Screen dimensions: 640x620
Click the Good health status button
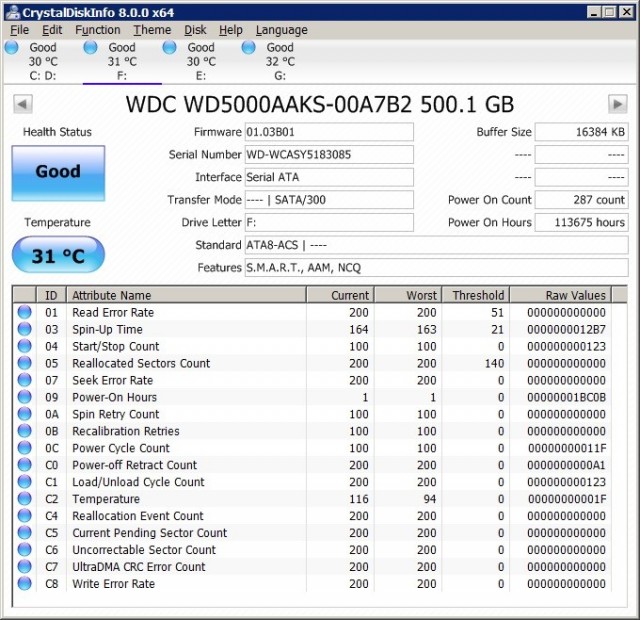(x=58, y=173)
